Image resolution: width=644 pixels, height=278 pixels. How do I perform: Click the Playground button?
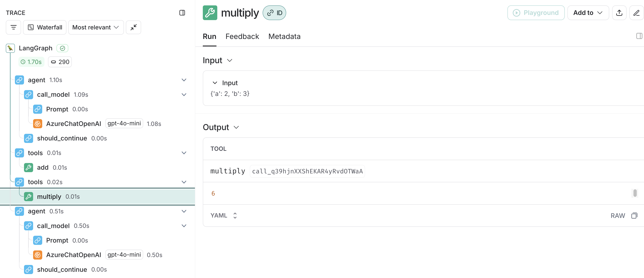tap(536, 12)
